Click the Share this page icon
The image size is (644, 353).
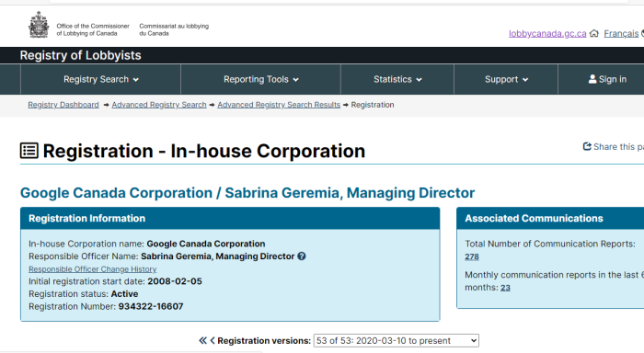[x=587, y=146]
